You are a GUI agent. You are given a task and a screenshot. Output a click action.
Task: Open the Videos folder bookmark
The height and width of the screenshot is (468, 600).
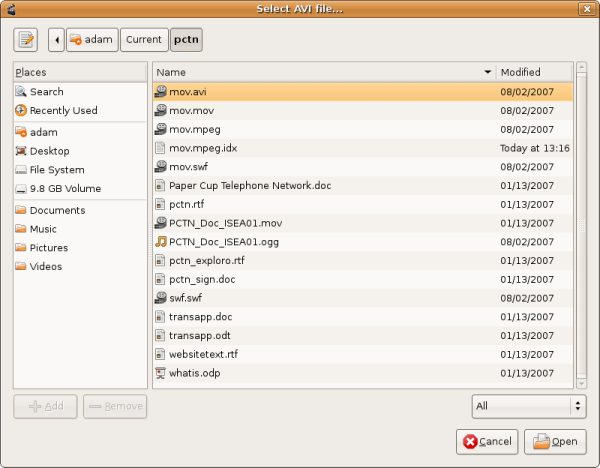point(45,266)
